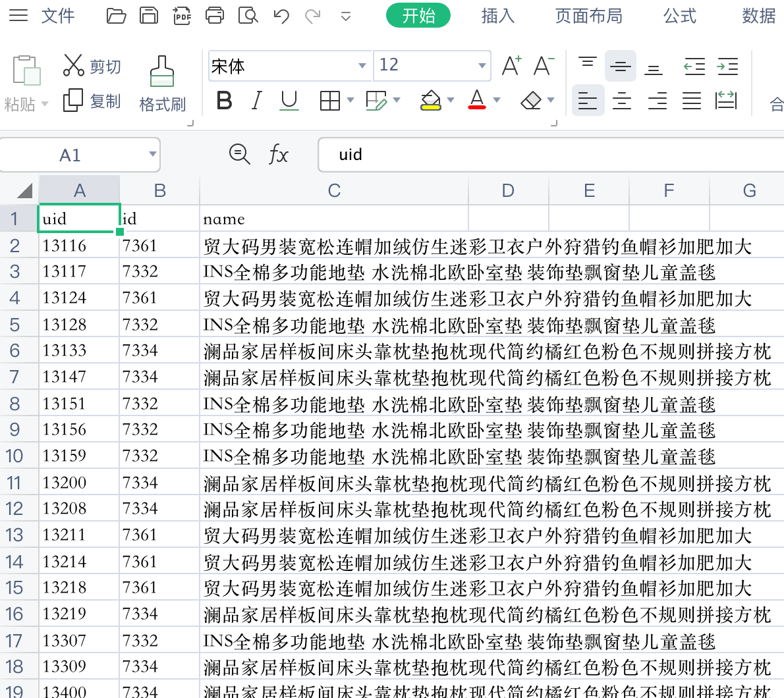Increase font size with A+ icon
Viewport: 784px width, 698px height.
click(x=511, y=65)
